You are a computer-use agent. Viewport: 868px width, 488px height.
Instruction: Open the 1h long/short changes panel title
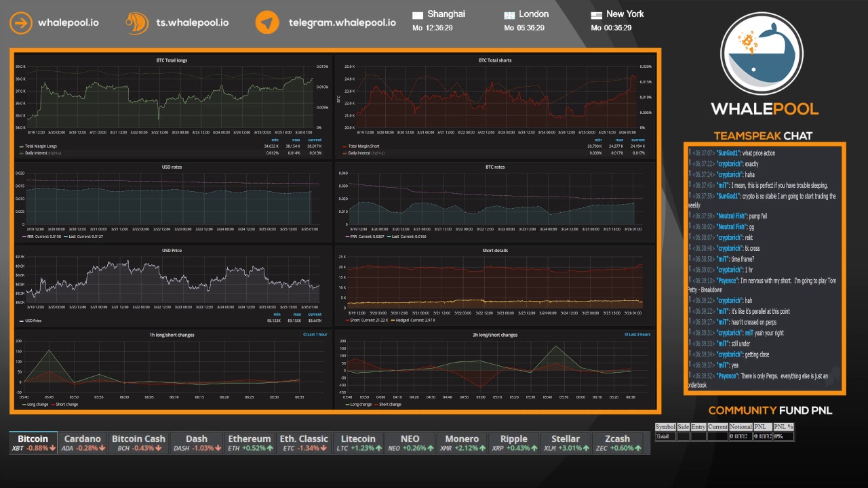172,335
